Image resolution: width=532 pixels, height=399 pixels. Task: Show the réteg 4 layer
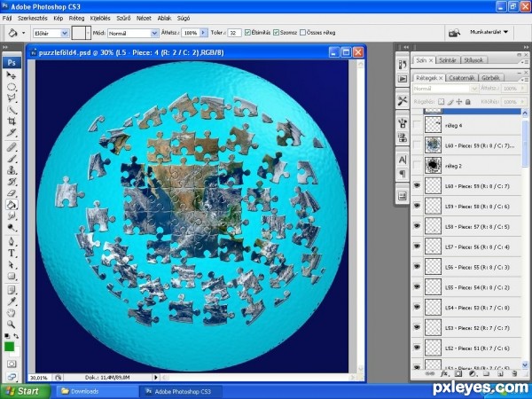coord(417,125)
